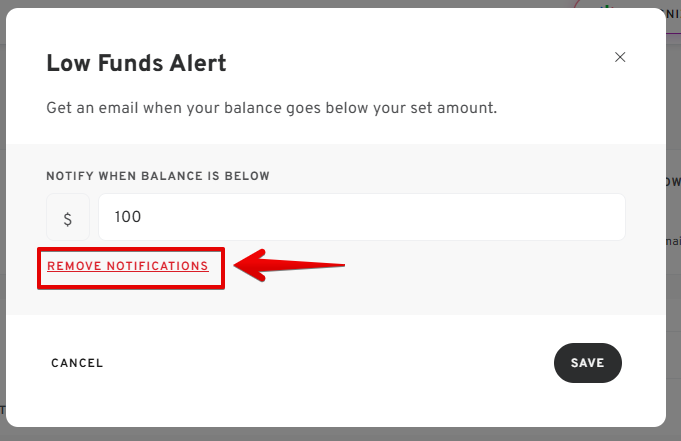
Task: Save the low funds alert setting
Action: 587,363
